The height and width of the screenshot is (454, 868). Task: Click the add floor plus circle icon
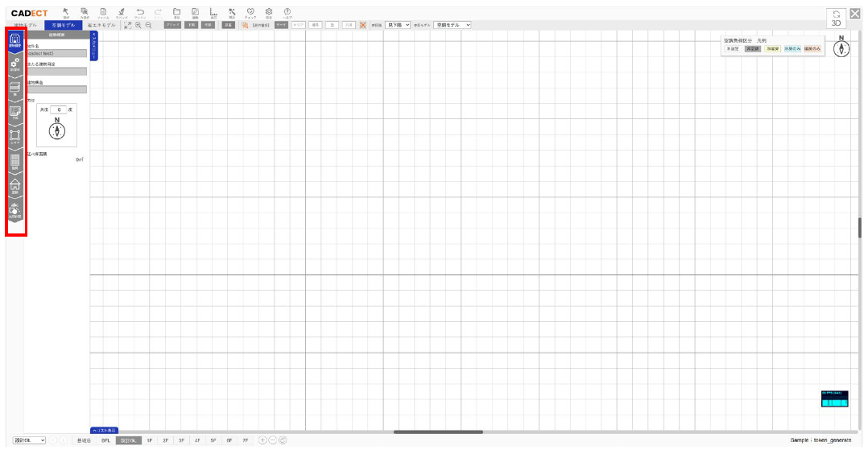click(262, 440)
